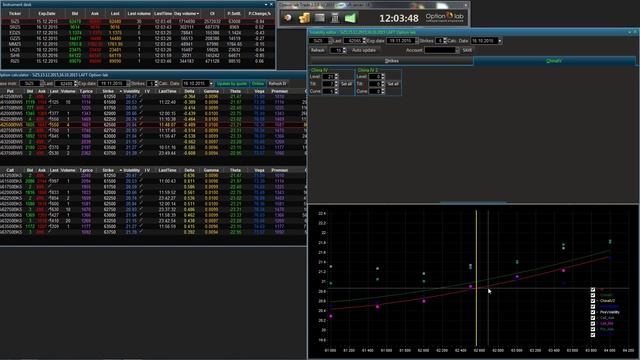
Task: Click Instrument desk title bar arrow icon
Action: [266, 4]
